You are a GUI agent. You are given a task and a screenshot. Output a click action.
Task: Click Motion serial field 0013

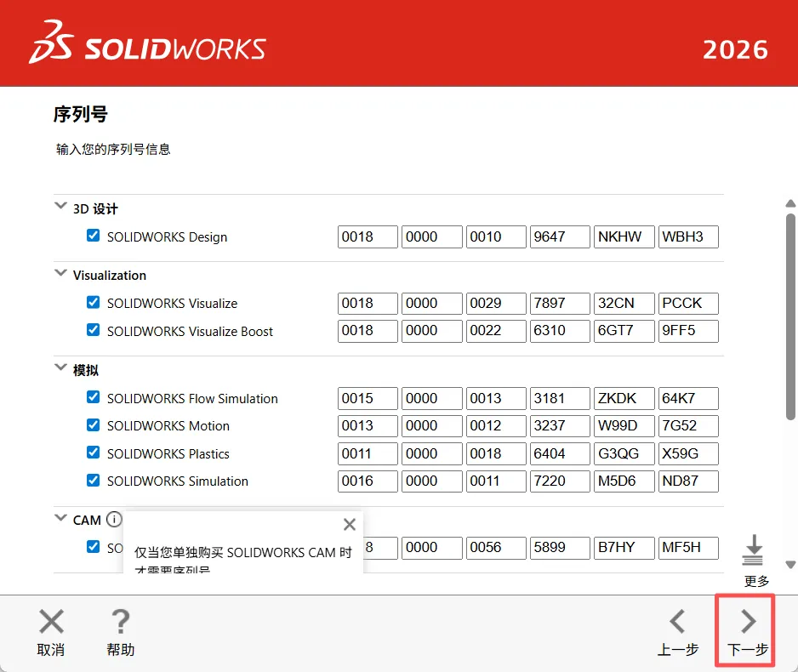click(x=368, y=426)
